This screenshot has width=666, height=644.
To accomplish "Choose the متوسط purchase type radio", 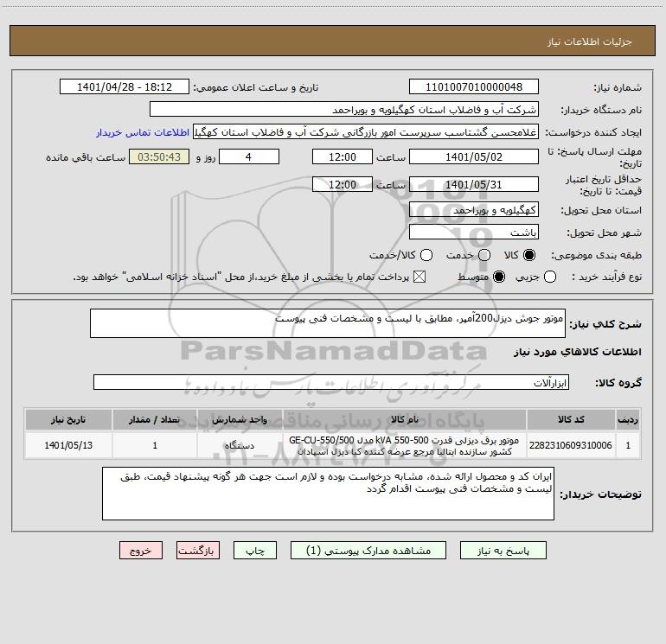I will pos(499,277).
